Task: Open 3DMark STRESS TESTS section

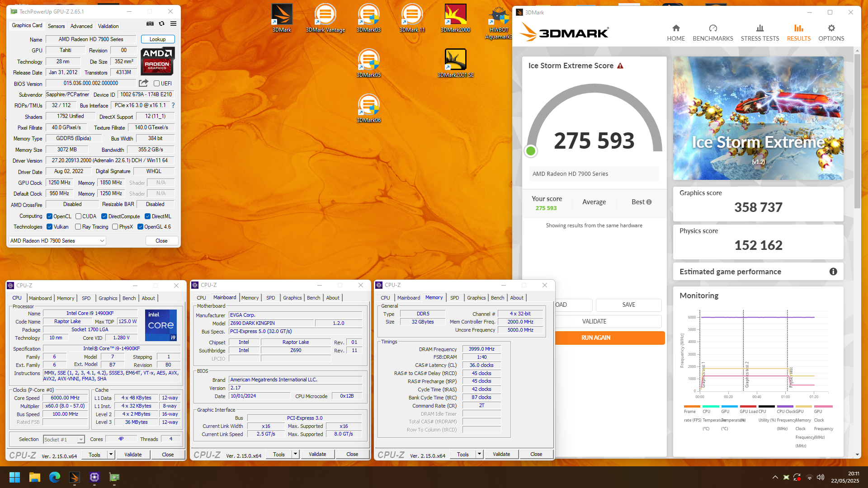Action: click(760, 33)
